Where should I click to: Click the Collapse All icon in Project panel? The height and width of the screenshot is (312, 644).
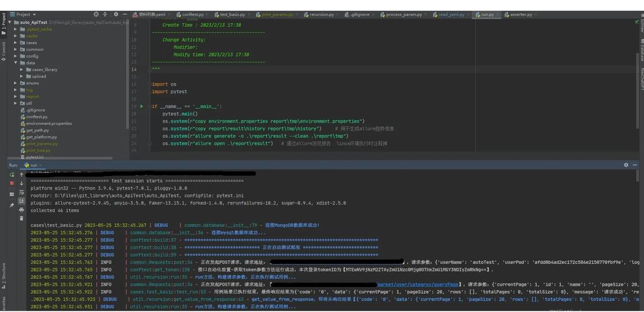[x=105, y=14]
